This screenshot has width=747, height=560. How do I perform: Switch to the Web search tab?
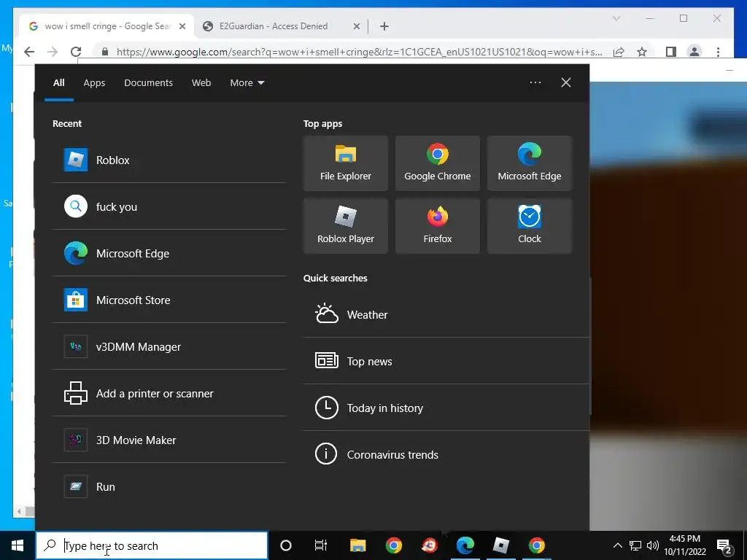201,83
